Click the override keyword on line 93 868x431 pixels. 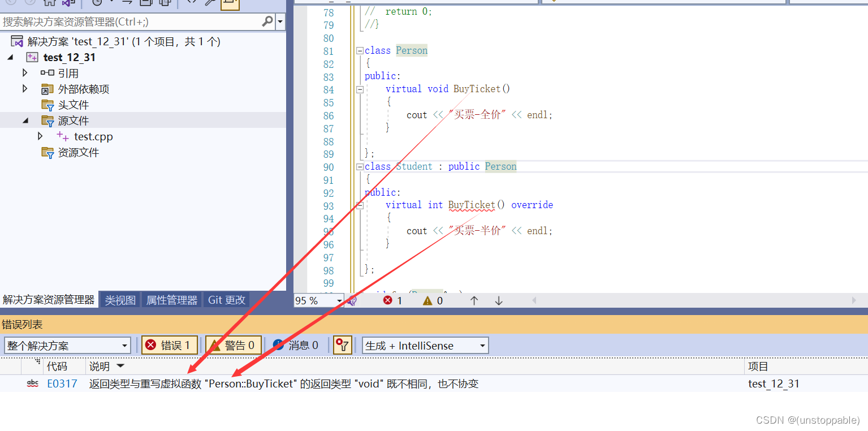pyautogui.click(x=532, y=205)
